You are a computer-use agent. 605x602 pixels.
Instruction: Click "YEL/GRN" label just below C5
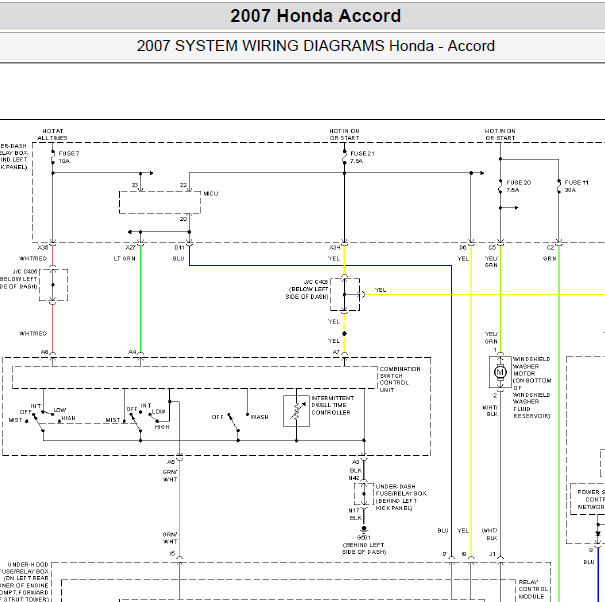491,262
